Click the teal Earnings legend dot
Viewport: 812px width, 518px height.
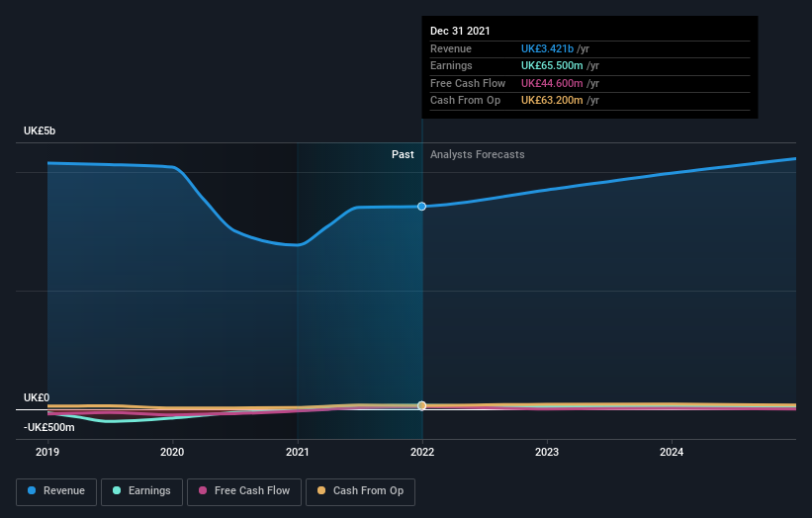(x=117, y=490)
